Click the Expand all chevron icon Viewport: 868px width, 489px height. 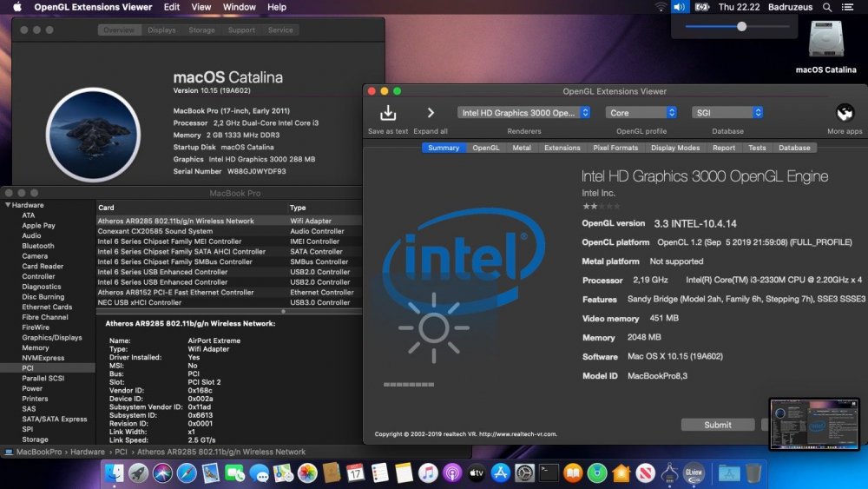point(431,113)
